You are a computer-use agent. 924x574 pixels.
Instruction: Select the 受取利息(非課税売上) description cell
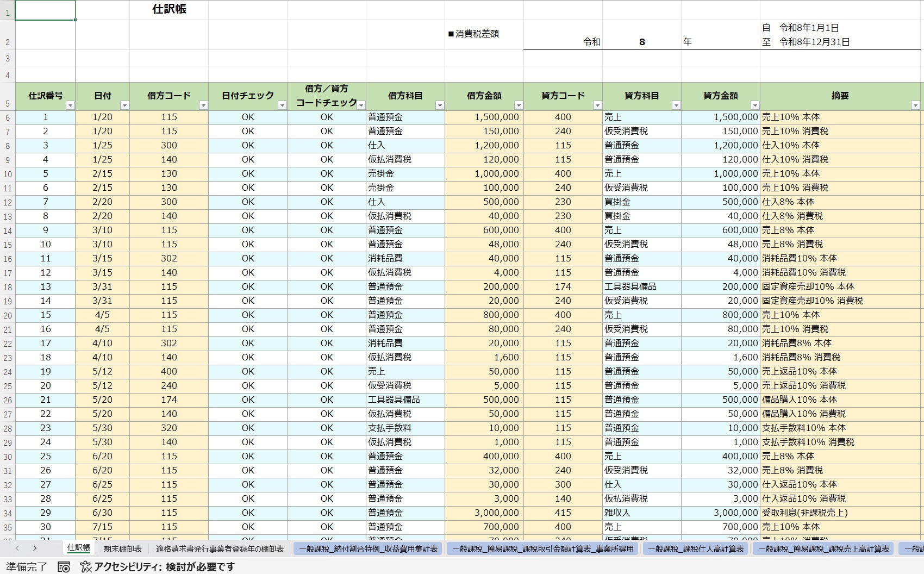click(841, 513)
